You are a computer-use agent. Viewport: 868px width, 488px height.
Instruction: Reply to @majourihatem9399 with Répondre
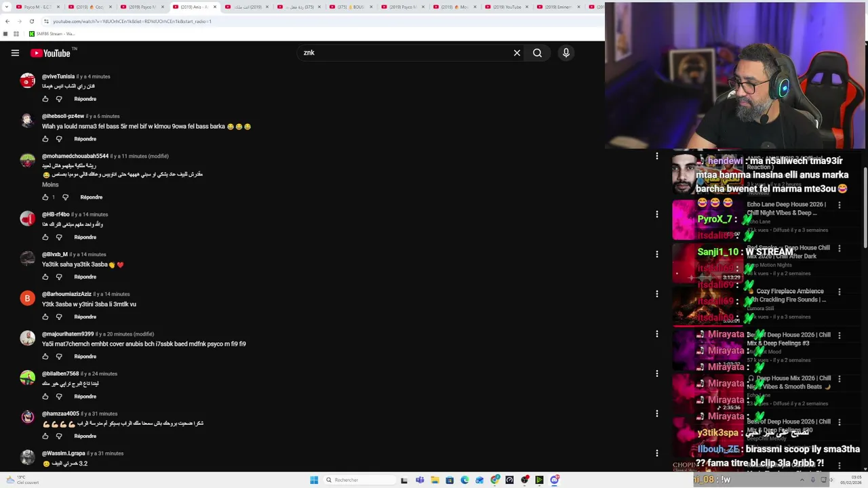click(x=85, y=357)
